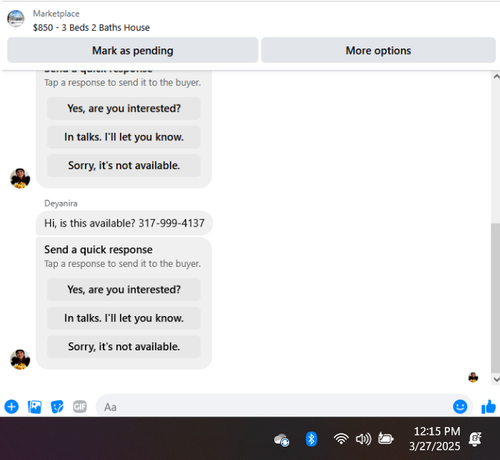The image size is (500, 460).
Task: Click the Marketplace label in header
Action: click(56, 14)
